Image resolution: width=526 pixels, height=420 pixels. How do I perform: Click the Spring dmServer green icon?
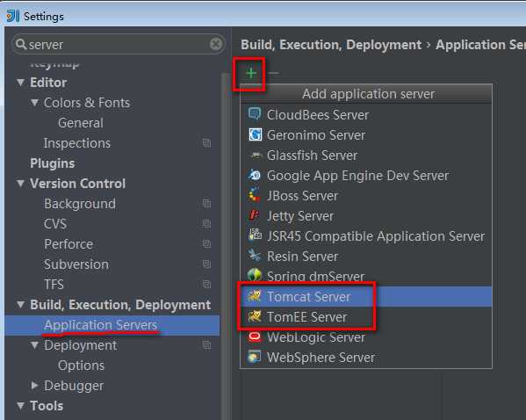click(x=255, y=275)
